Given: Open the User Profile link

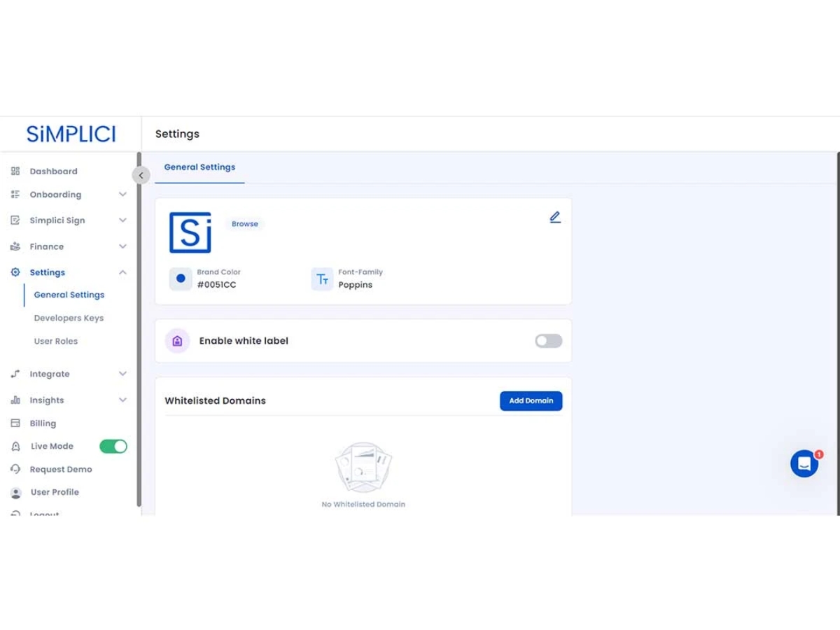Looking at the screenshot, I should (55, 493).
